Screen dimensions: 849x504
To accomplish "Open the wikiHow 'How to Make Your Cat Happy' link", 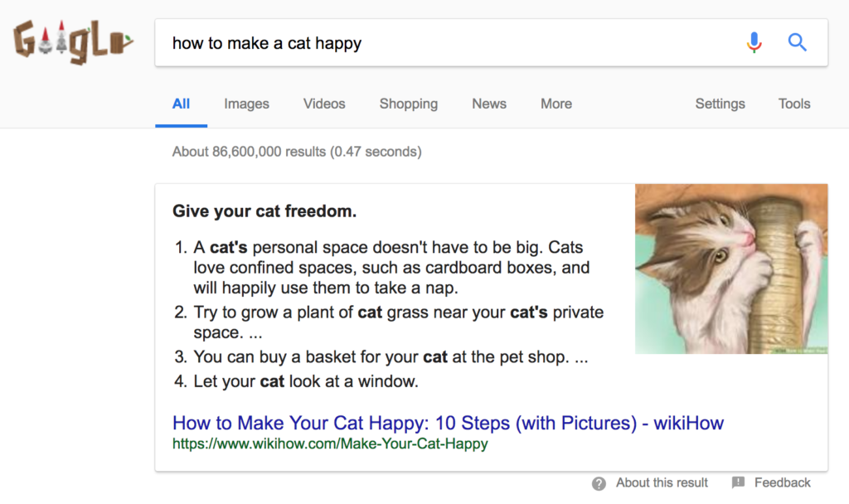I will pos(448,423).
